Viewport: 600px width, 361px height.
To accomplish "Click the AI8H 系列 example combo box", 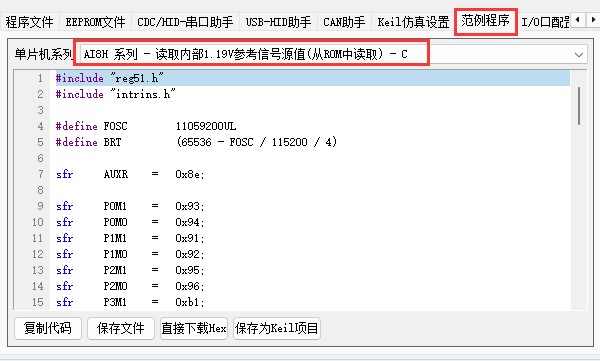I will (x=333, y=54).
